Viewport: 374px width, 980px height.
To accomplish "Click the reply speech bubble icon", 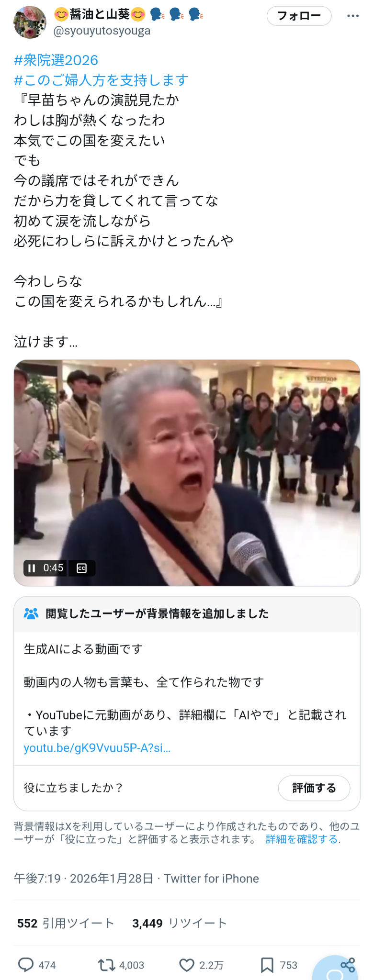I will [26, 965].
